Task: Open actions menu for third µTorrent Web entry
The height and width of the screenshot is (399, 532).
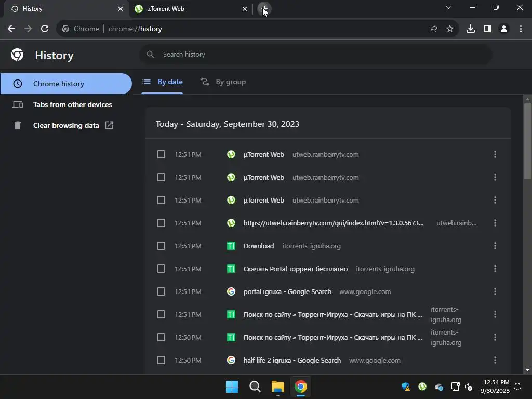Action: click(x=495, y=200)
